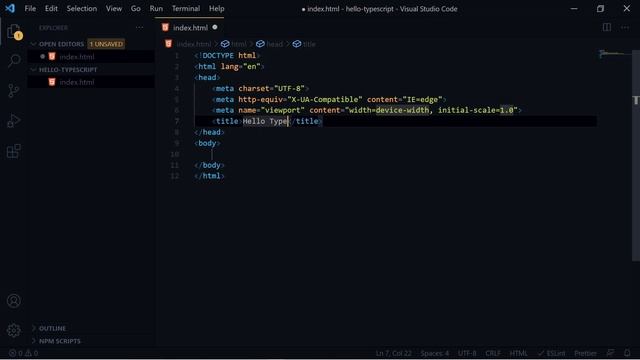Screen dimensions: 640x360
Task: Open the Run menu
Action: (x=156, y=9)
